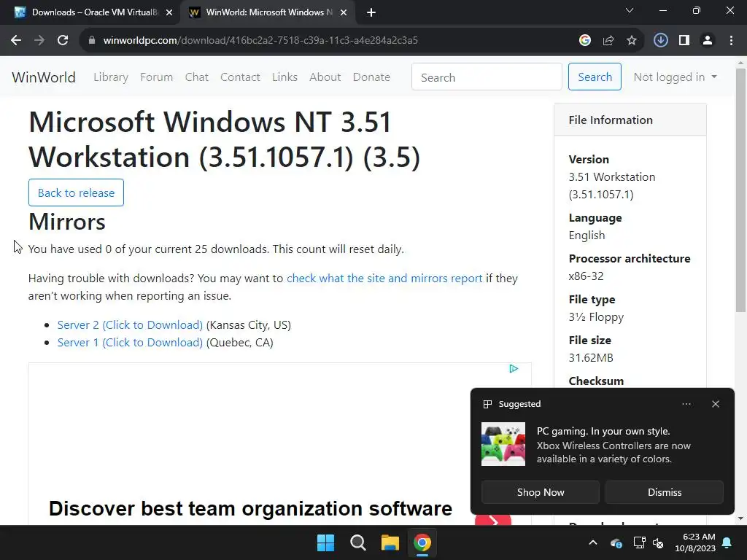Click the x86-32 architecture value

coord(586,276)
